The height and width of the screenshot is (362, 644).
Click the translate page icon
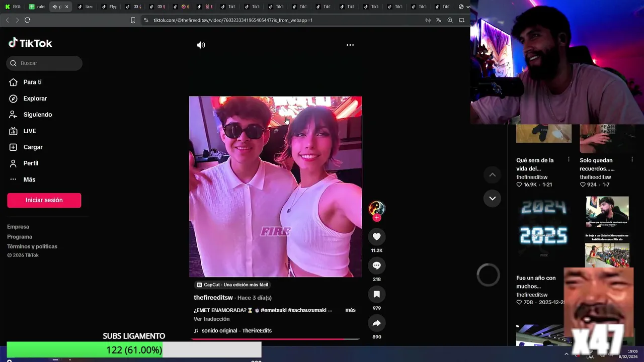[x=439, y=20]
